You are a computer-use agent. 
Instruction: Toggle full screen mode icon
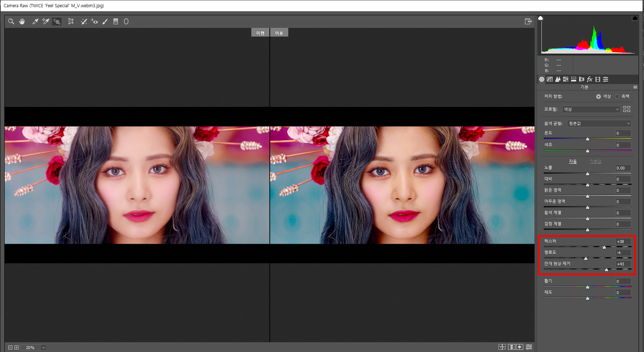pyautogui.click(x=528, y=21)
